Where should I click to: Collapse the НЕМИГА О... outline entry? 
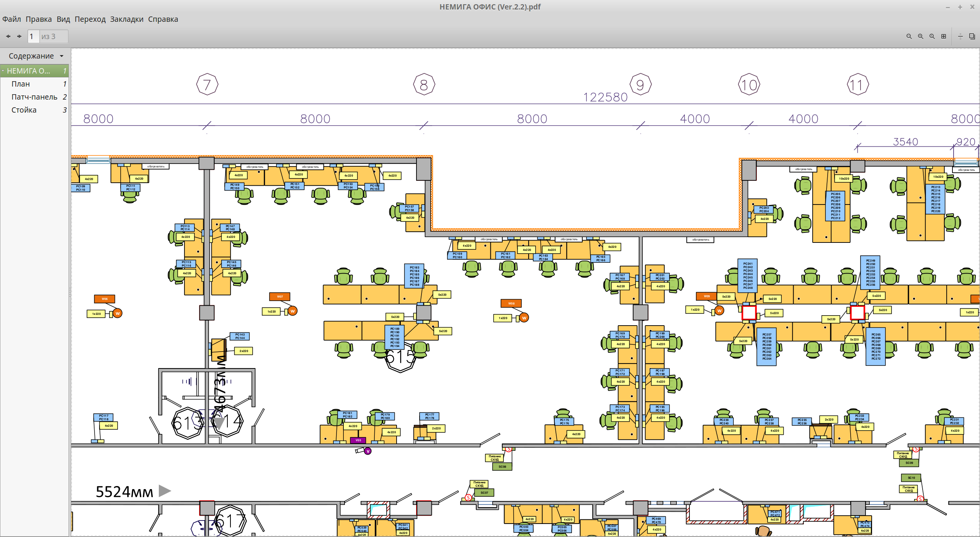3,71
